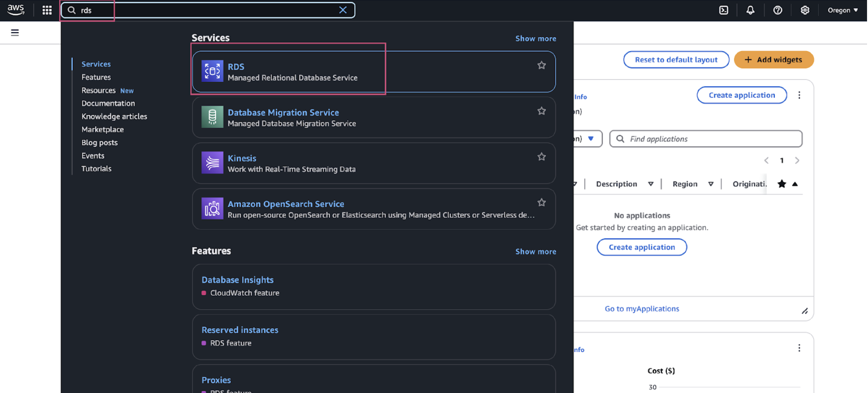The width and height of the screenshot is (868, 393).
Task: Select the Tutorials category
Action: pyautogui.click(x=96, y=169)
